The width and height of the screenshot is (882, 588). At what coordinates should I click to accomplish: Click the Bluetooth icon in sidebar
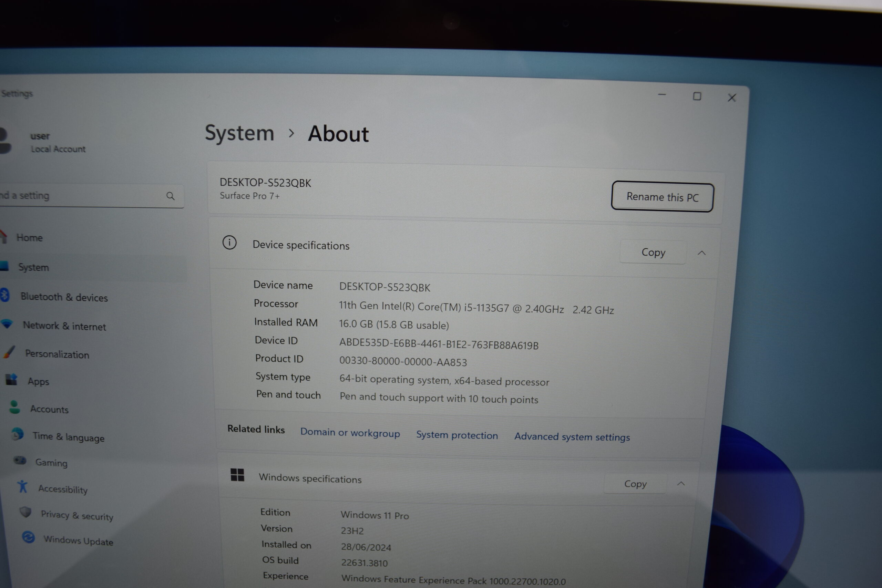[4, 295]
